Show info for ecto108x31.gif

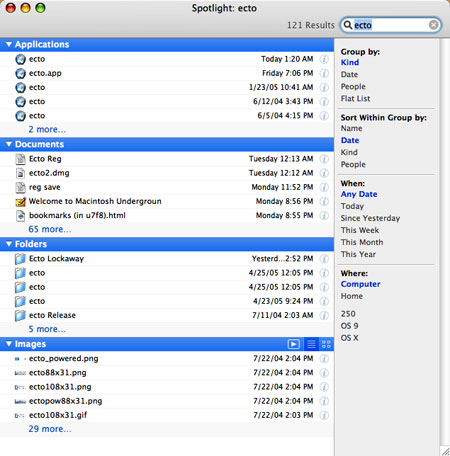point(324,415)
